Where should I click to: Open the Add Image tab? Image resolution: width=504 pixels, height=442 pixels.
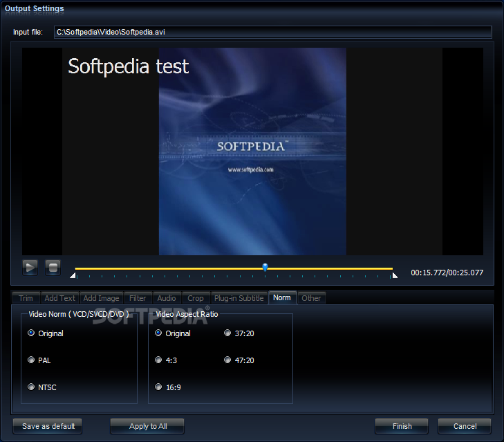[101, 298]
